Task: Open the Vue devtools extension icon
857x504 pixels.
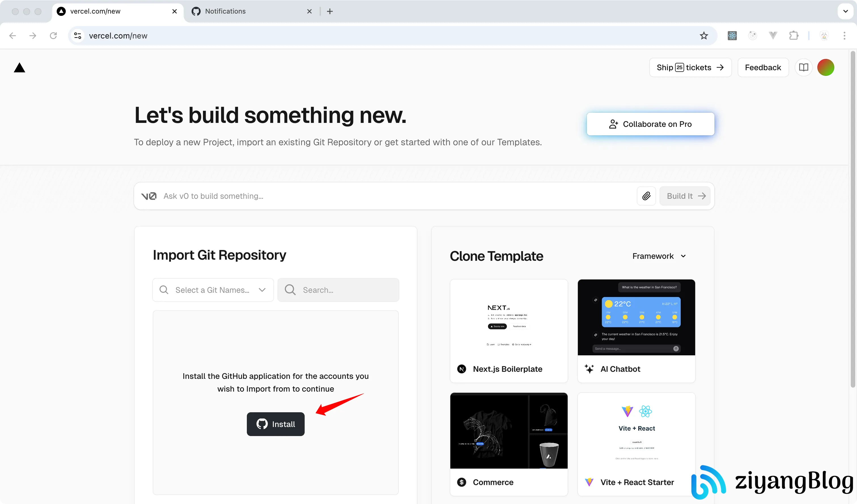Action: (x=773, y=35)
